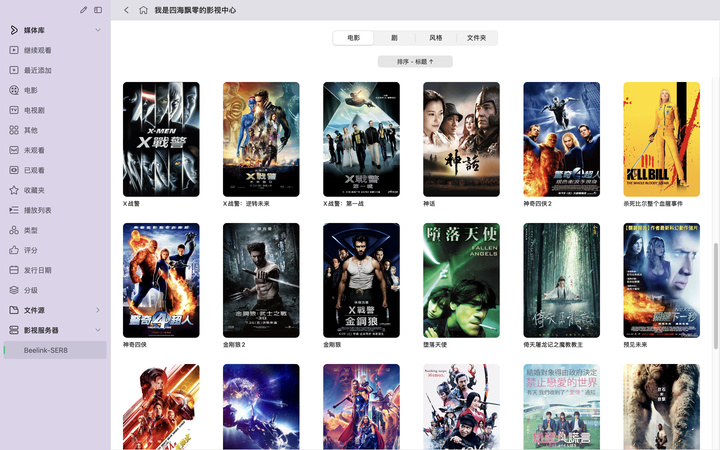
Task: Open the giant gorilla movie poster
Action: pos(662,407)
